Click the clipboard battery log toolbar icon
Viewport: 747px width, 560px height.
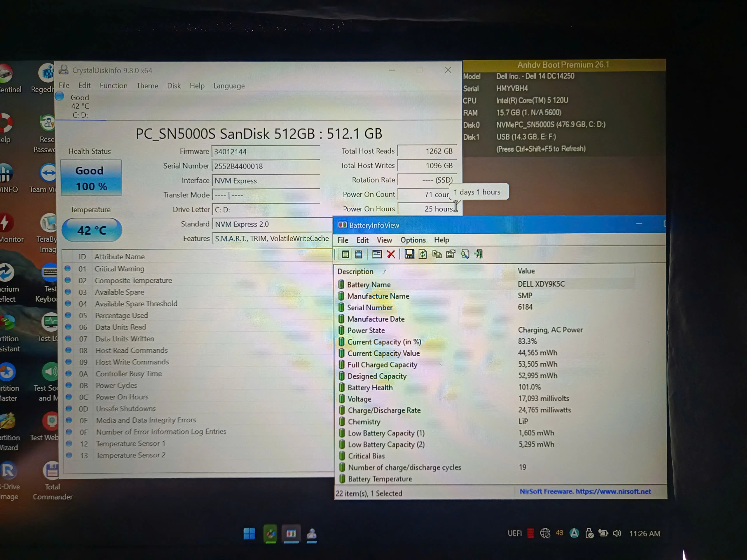pos(359,254)
